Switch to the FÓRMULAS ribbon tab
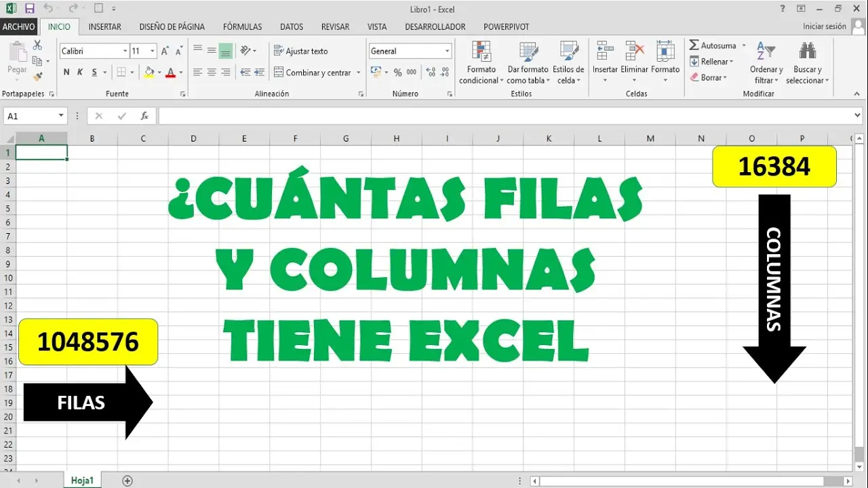Viewport: 868px width, 488px height. pos(242,27)
